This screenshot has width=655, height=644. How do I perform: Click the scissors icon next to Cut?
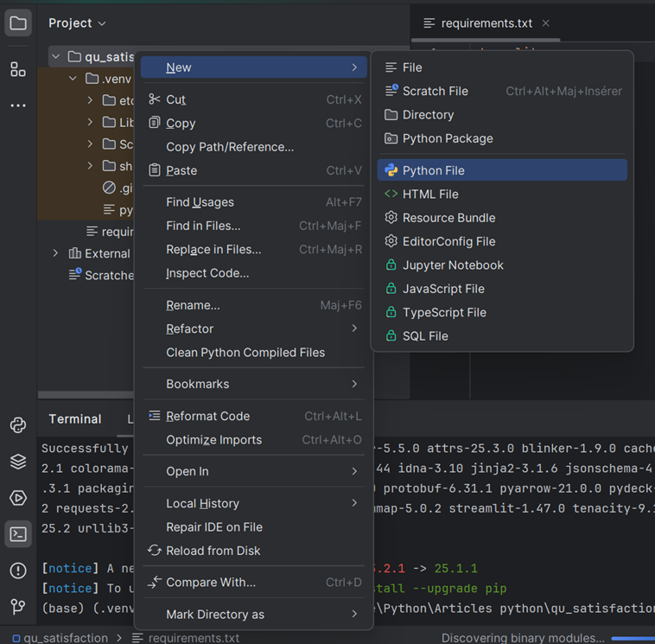[154, 99]
